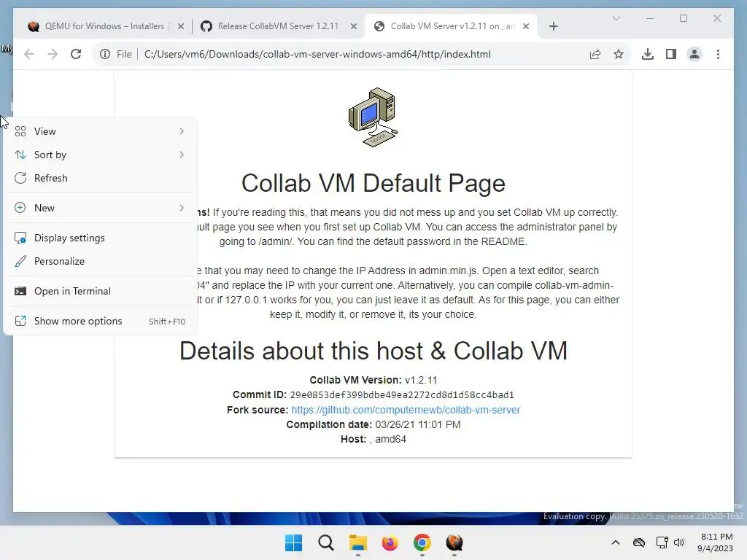Click the Terminal icon in context menu

point(20,292)
